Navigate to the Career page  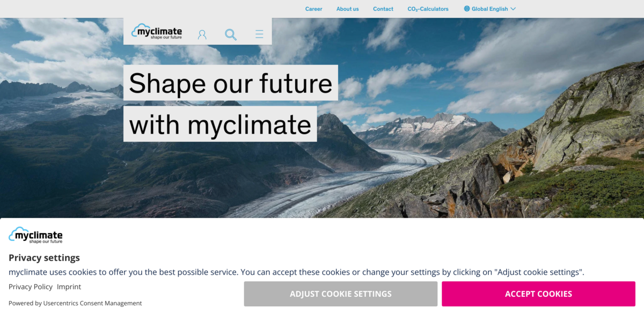tap(313, 9)
